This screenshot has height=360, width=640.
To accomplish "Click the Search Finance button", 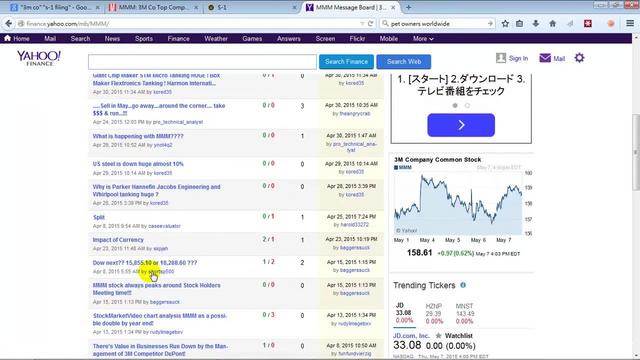I will pos(346,62).
